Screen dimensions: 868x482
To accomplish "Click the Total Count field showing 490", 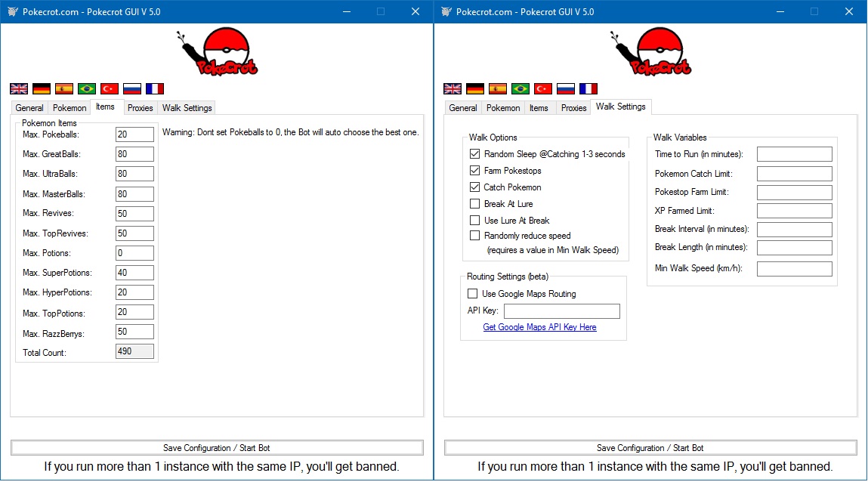I will [134, 351].
